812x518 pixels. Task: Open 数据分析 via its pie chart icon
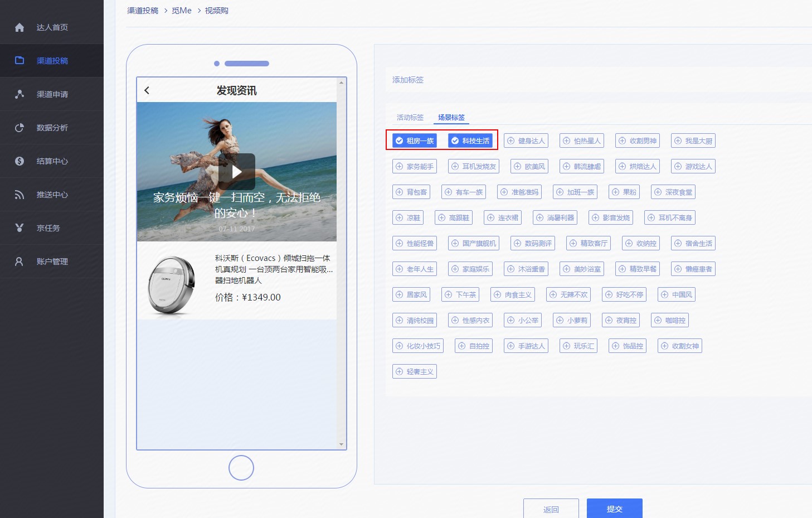click(x=20, y=128)
